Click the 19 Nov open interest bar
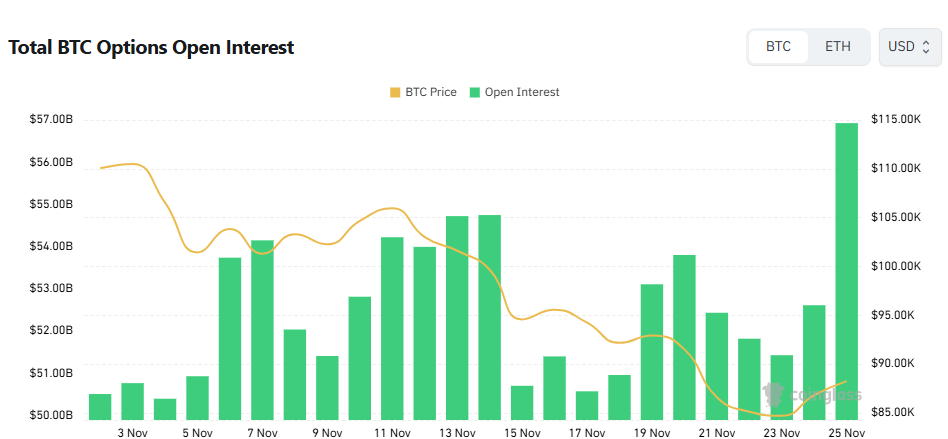 coord(652,351)
